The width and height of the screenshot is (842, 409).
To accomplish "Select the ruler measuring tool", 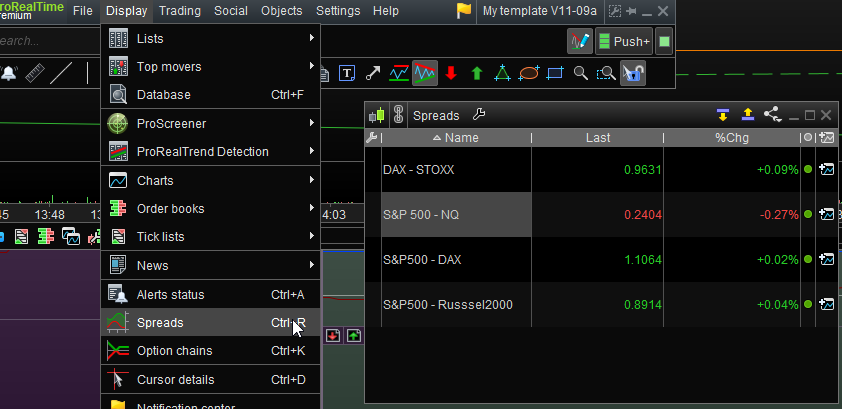I will click(35, 73).
